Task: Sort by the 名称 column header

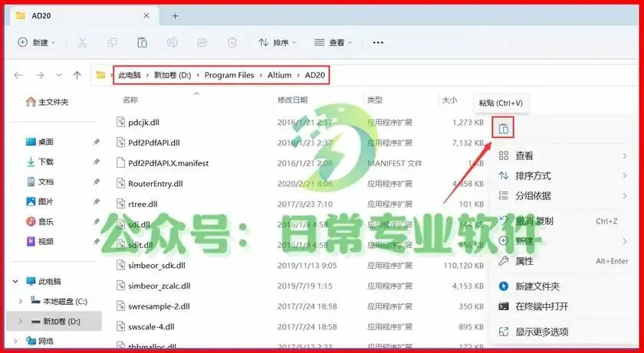Action: click(130, 100)
